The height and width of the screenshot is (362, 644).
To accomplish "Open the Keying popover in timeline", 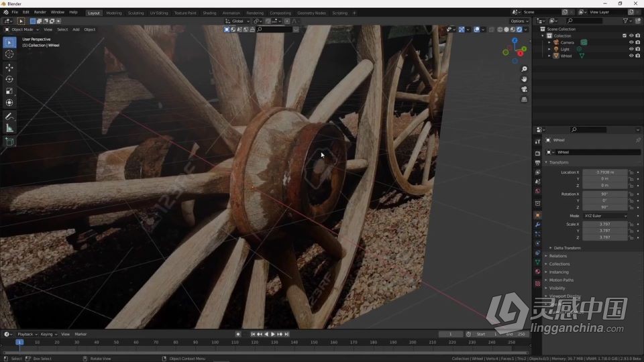I will [x=48, y=334].
